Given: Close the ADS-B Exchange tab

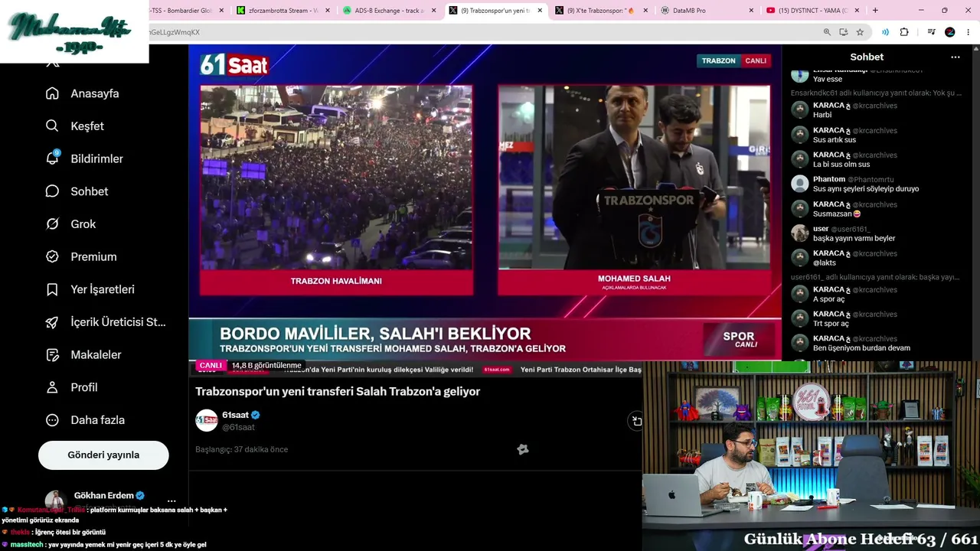Looking at the screenshot, I should coord(433,11).
